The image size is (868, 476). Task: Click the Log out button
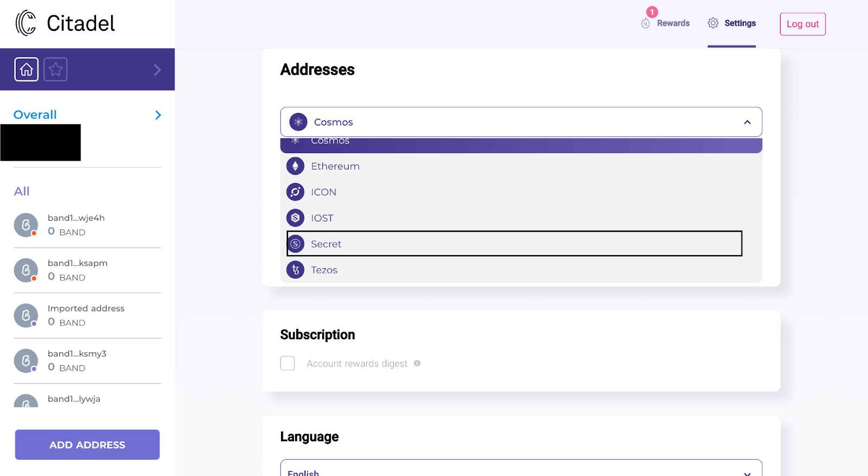tap(802, 24)
